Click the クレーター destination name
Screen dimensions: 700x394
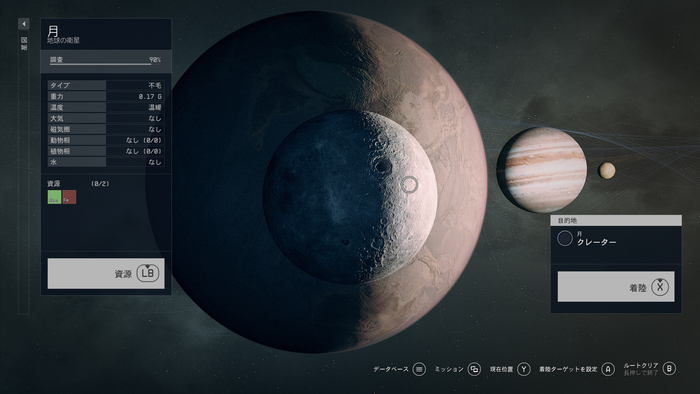pyautogui.click(x=596, y=242)
